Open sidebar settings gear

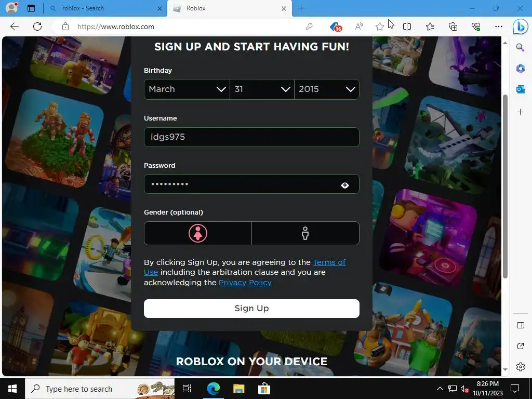(520, 367)
